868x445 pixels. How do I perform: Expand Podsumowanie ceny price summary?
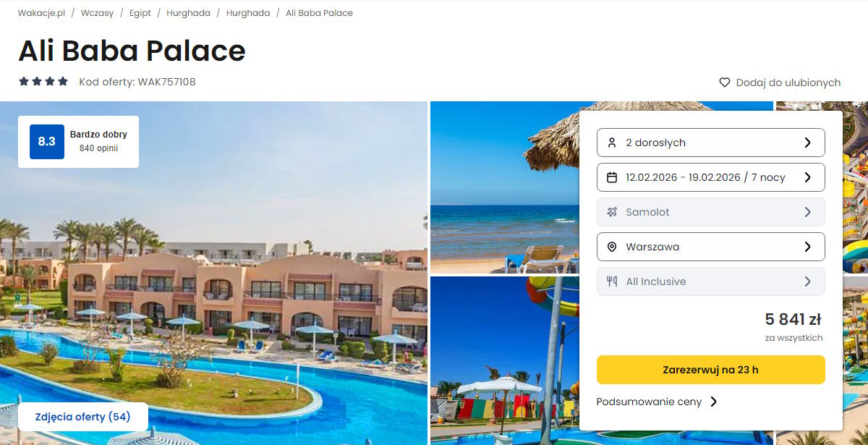tap(657, 402)
